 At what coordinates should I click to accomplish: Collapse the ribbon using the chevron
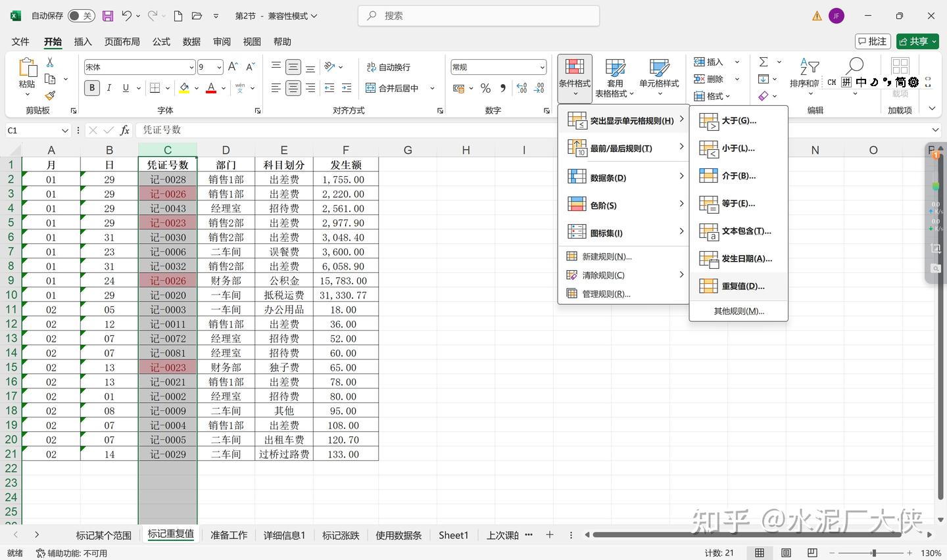pyautogui.click(x=932, y=109)
